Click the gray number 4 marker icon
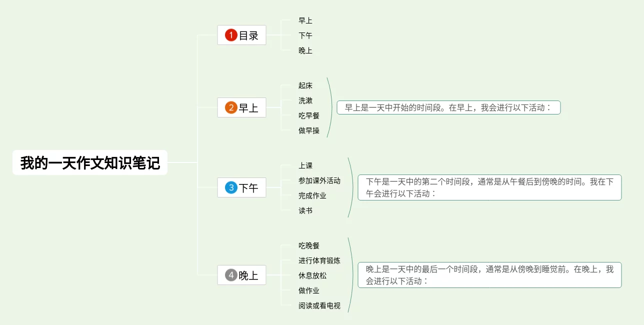 231,275
